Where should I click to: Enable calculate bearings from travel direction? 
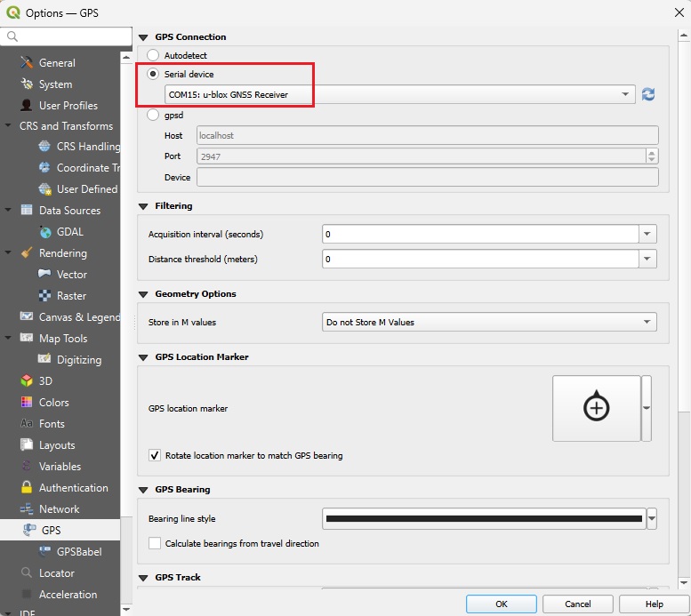coord(156,543)
